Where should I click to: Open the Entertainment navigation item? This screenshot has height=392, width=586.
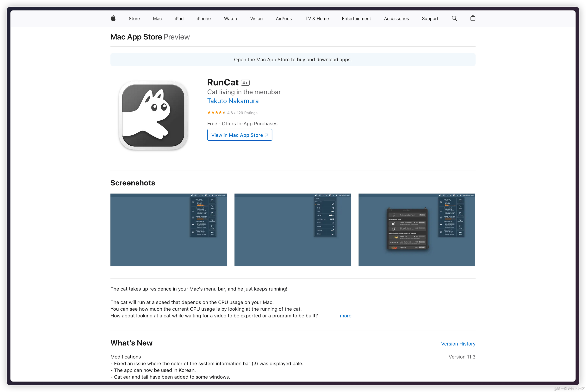[356, 19]
